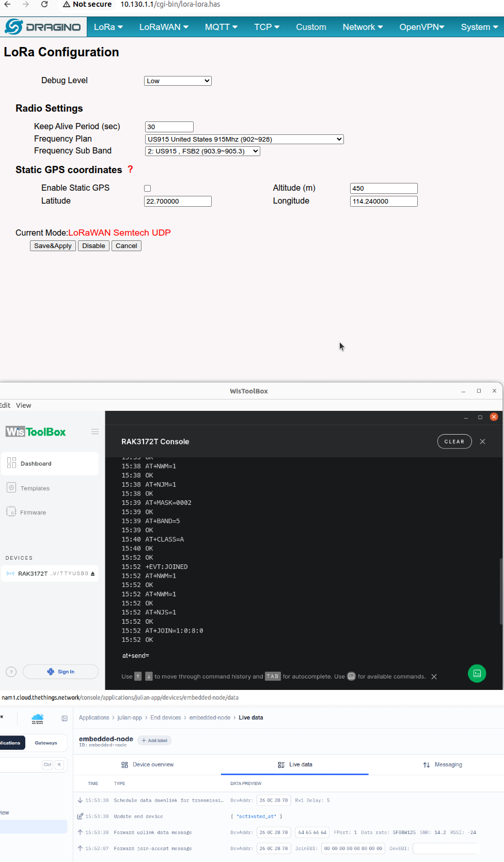Image resolution: width=504 pixels, height=862 pixels.
Task: Open the Debug Level dropdown
Action: point(178,81)
